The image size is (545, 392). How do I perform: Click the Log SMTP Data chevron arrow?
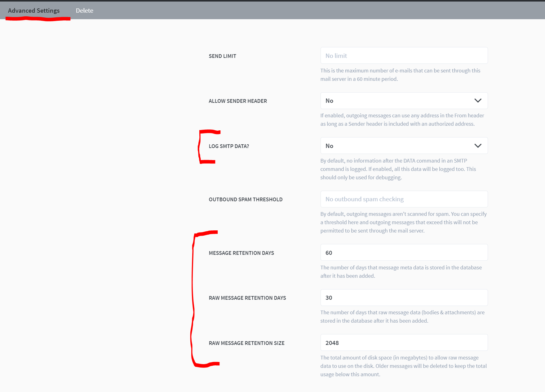pos(477,146)
